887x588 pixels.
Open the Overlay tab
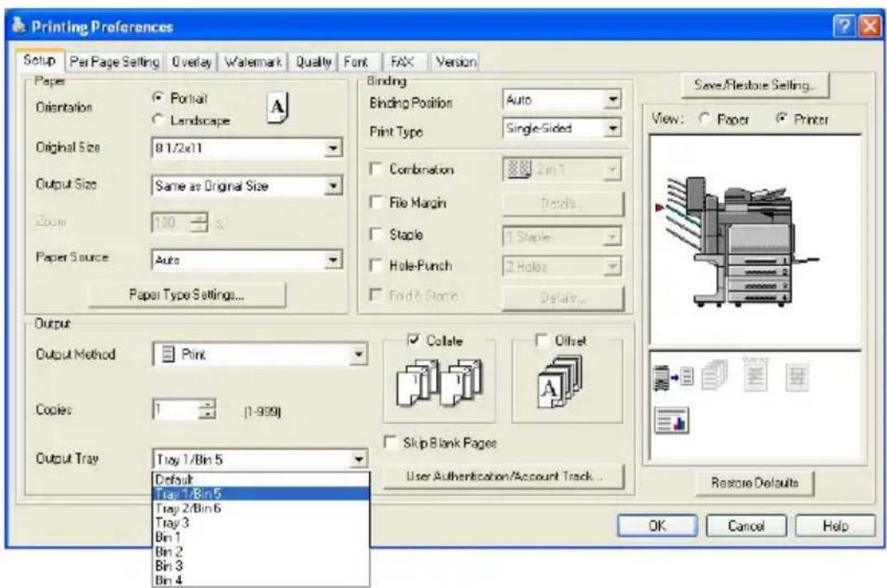[x=192, y=62]
